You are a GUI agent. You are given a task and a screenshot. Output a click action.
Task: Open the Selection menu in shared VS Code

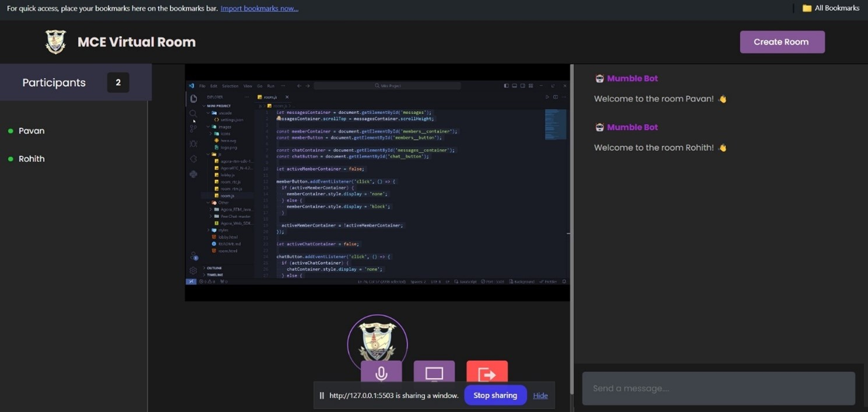230,86
